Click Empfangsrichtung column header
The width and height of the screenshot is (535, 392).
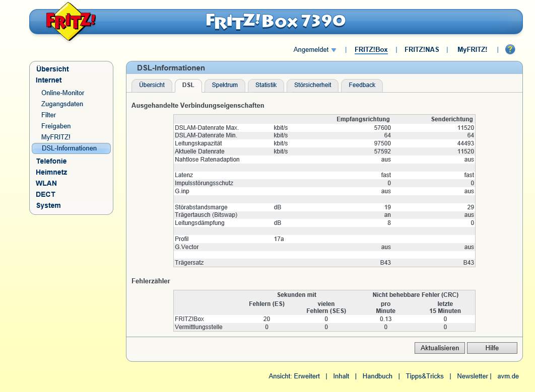tap(363, 119)
